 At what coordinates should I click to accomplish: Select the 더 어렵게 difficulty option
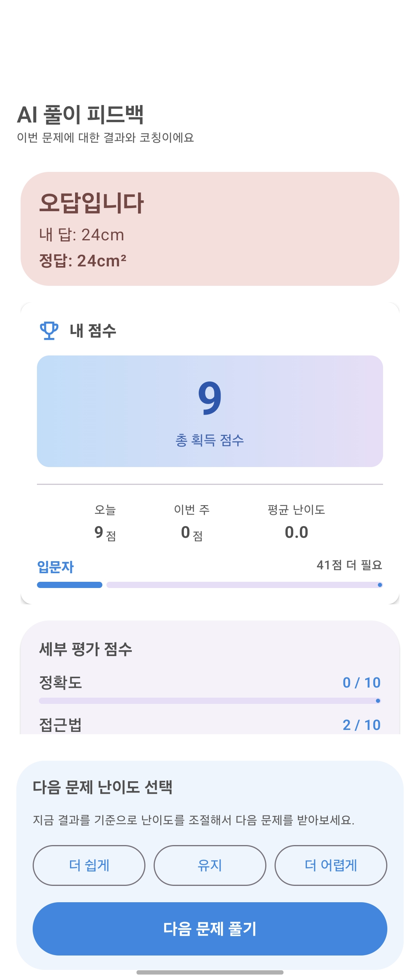331,865
